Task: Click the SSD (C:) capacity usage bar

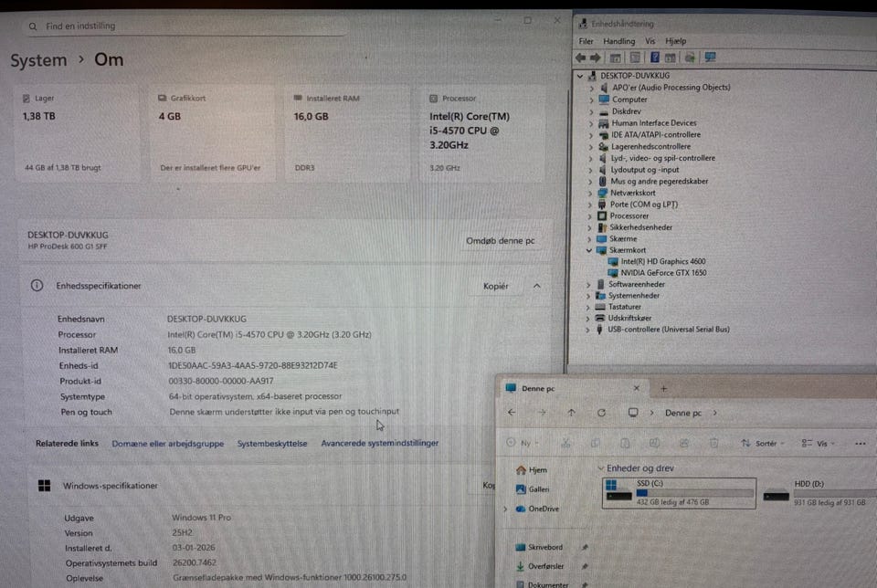Action: click(x=695, y=494)
